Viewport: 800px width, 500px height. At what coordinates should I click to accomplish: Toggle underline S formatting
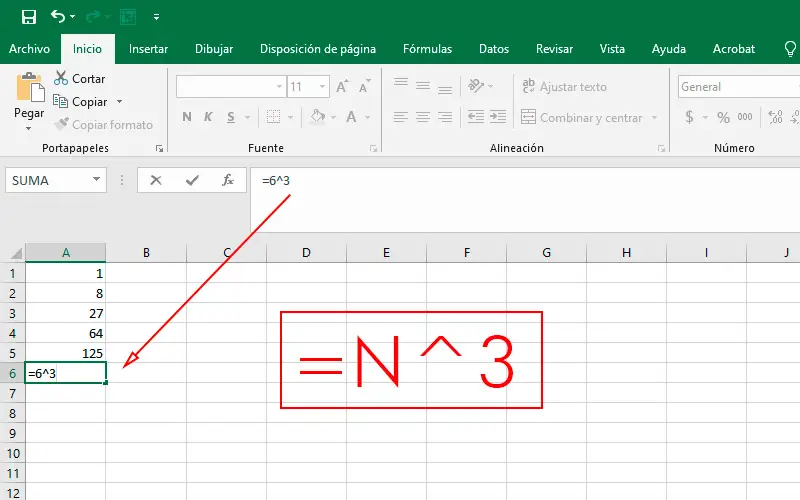[x=231, y=117]
